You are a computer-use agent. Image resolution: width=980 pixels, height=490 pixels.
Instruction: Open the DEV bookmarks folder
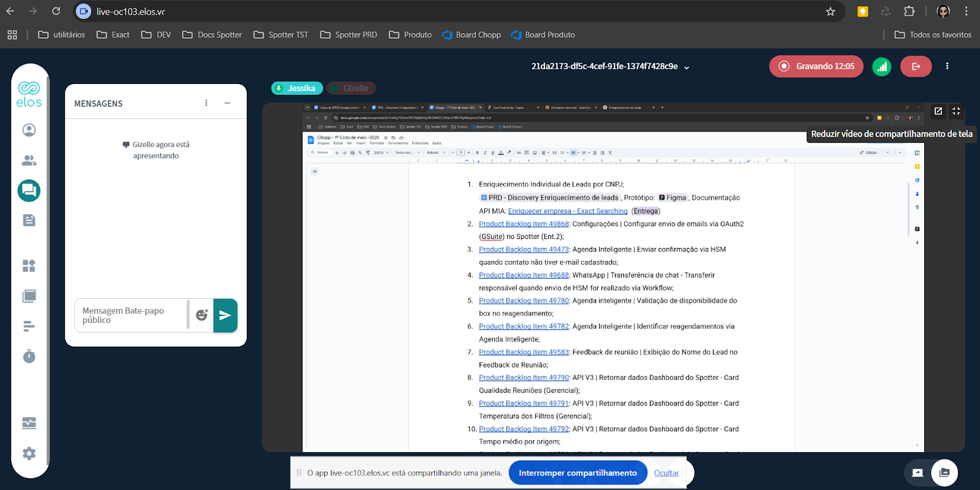click(156, 35)
